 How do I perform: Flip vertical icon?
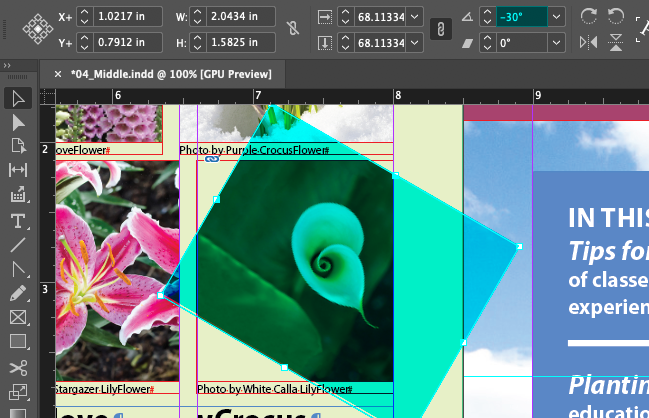click(616, 42)
